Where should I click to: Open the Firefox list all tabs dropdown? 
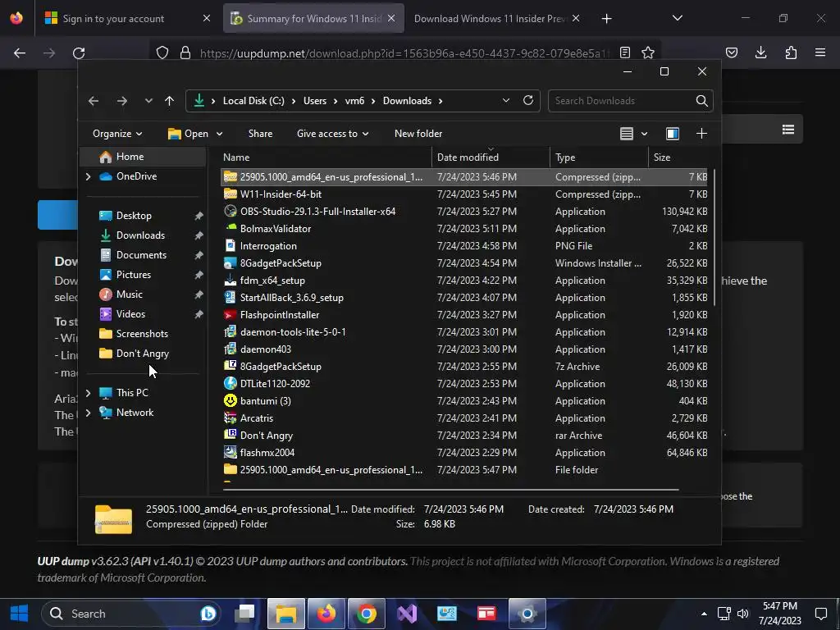tap(677, 18)
